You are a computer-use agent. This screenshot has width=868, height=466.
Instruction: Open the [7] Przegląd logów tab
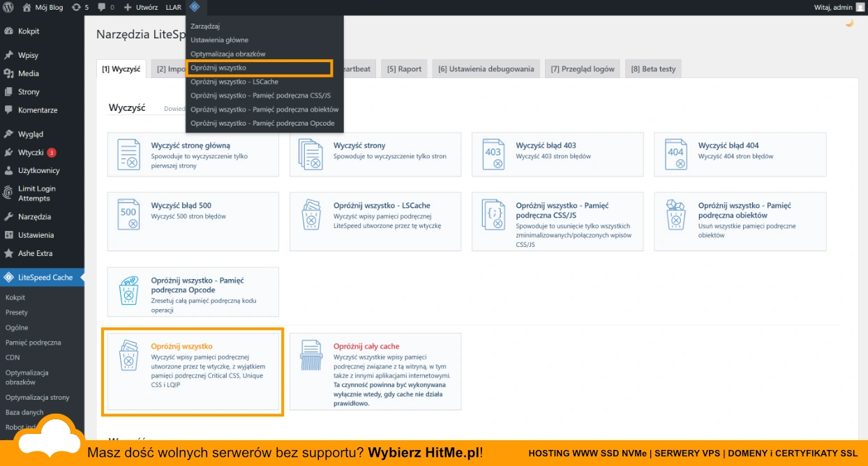click(583, 69)
